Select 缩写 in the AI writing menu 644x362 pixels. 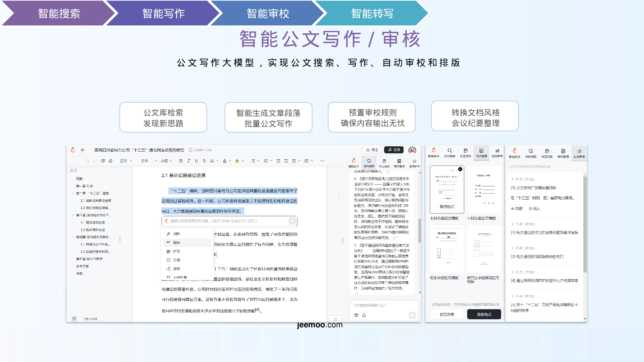[x=177, y=243]
